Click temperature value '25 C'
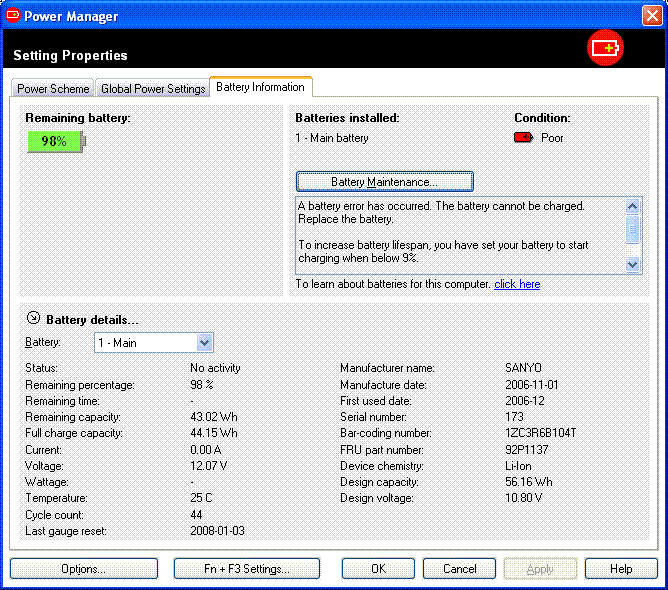The image size is (668, 590). (x=201, y=498)
